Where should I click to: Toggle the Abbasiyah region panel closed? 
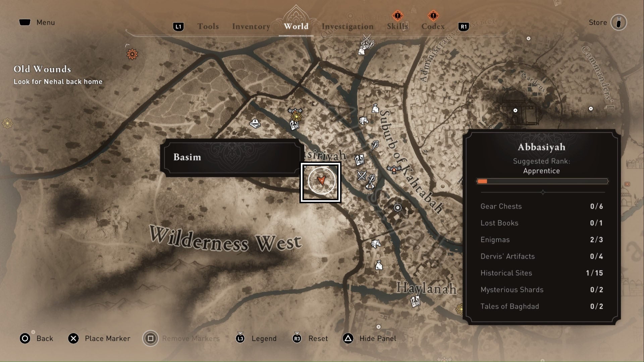(x=377, y=338)
